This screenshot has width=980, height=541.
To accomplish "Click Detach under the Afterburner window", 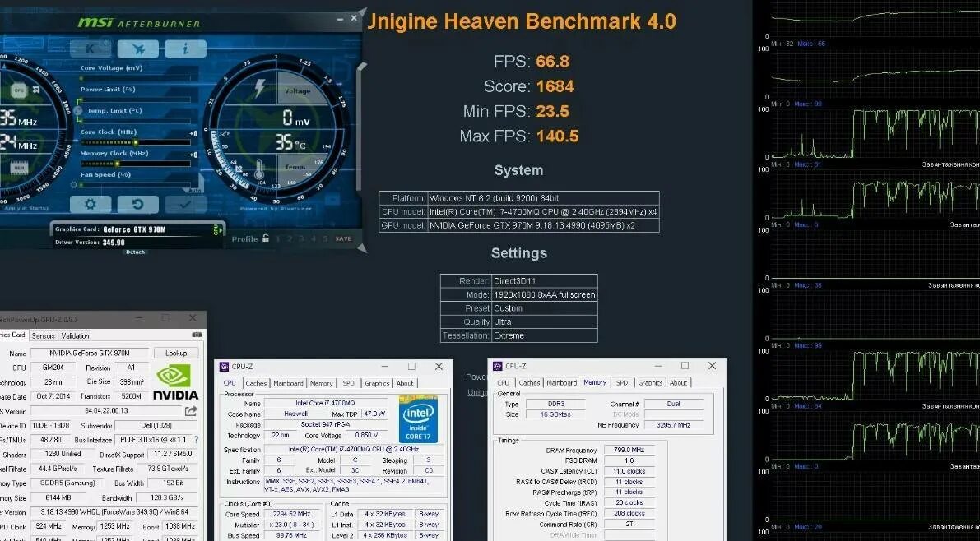I will (136, 252).
